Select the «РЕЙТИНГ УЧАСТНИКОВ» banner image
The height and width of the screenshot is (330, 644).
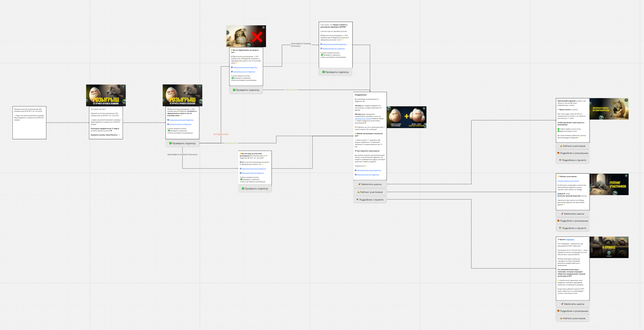(609, 184)
